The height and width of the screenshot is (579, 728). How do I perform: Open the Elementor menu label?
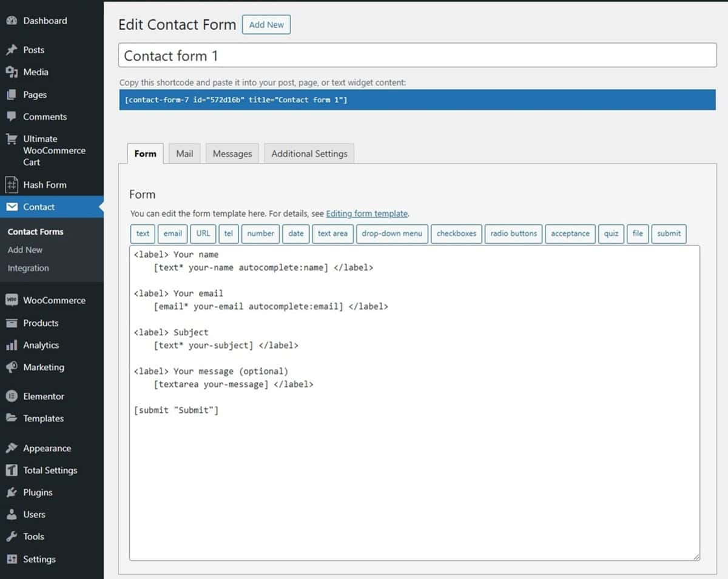click(44, 396)
